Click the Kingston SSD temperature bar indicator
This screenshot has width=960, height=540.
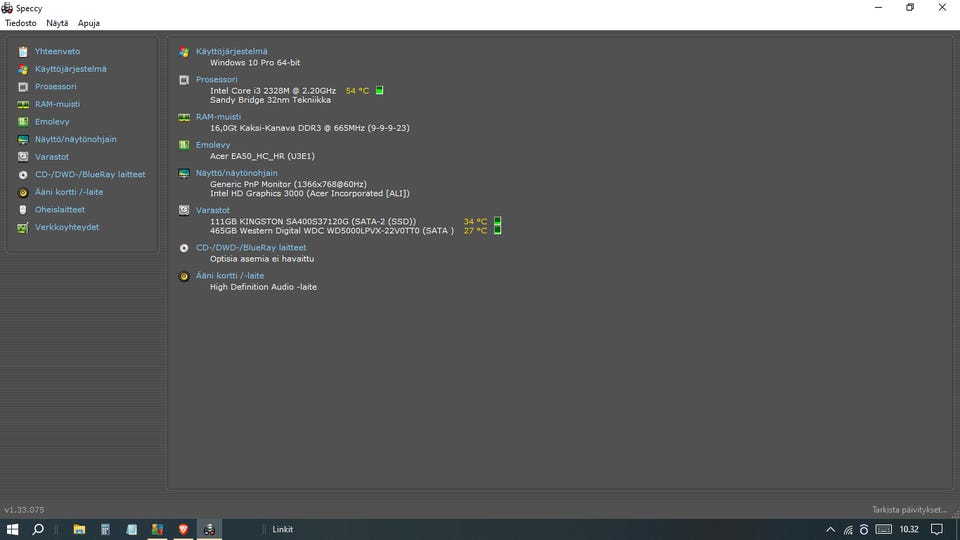498,221
